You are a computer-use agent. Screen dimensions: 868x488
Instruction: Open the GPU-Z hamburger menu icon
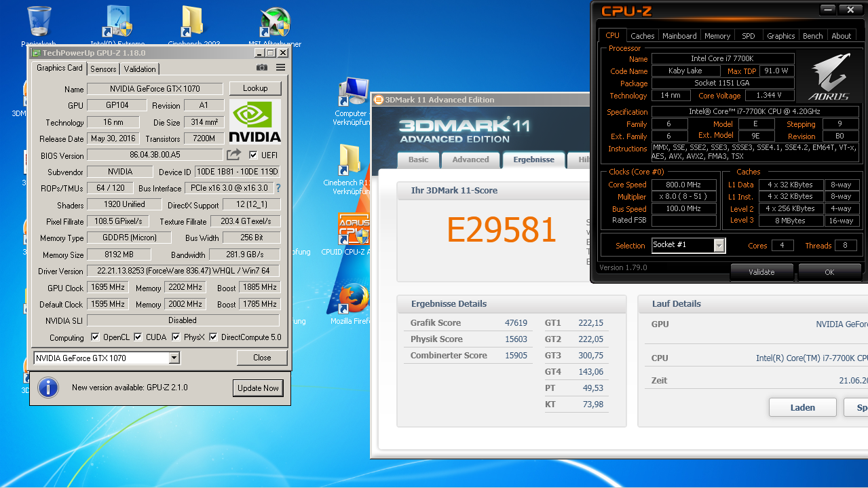coord(280,68)
